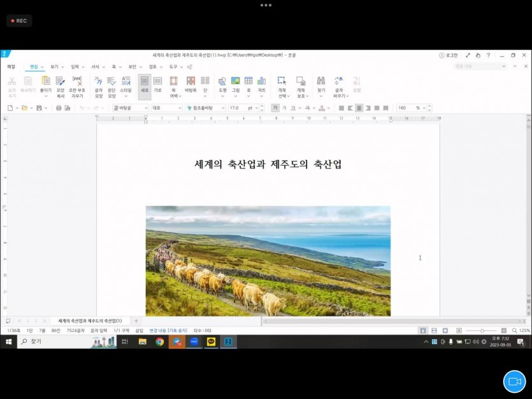Toggle strikethrough 가 formatting
This screenshot has height=399, width=532.
tap(307, 108)
